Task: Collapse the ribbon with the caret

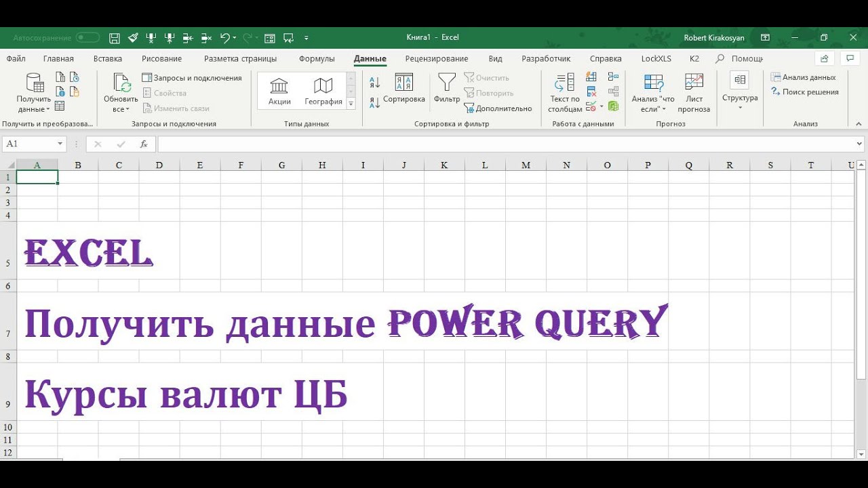Action: click(859, 124)
